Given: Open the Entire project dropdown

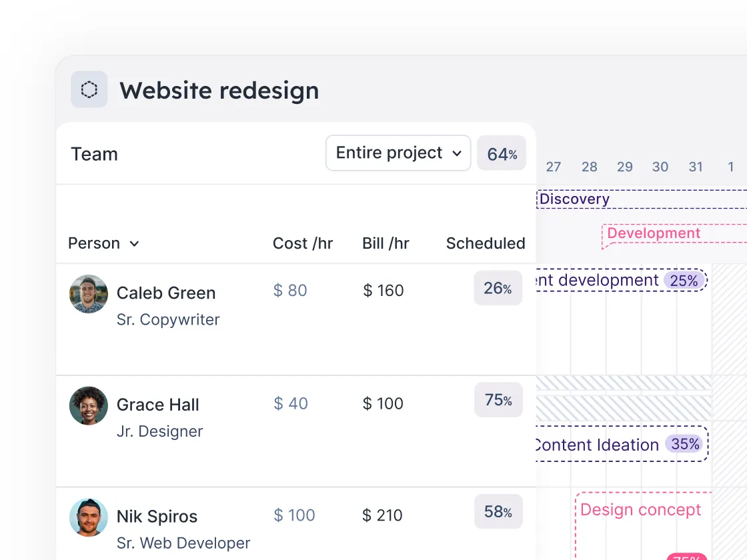Looking at the screenshot, I should click(398, 153).
